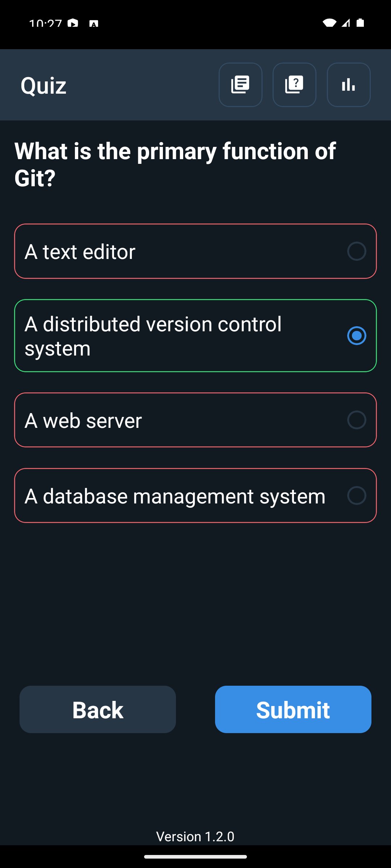Tap the media notification icon beside the clock
This screenshot has height=868, width=391.
73,24
